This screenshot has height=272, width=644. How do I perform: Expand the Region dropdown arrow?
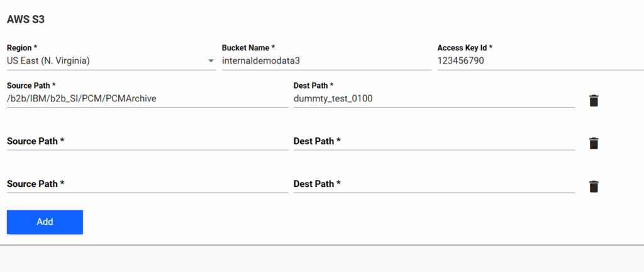211,61
